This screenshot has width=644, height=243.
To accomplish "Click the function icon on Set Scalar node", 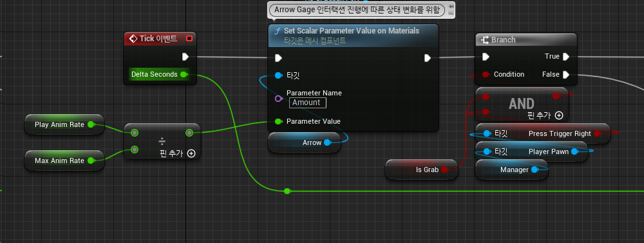I will tap(277, 31).
